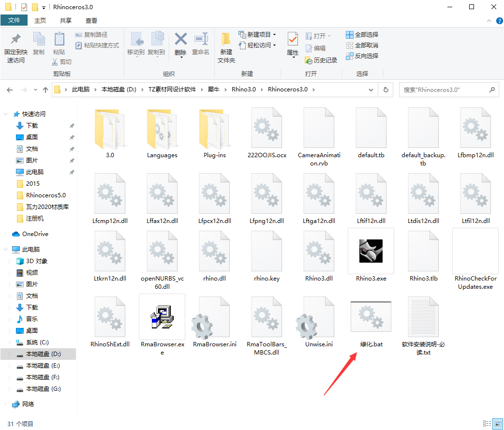Click Invert Selection (反向选择)
This screenshot has height=430, width=504.
click(x=362, y=56)
